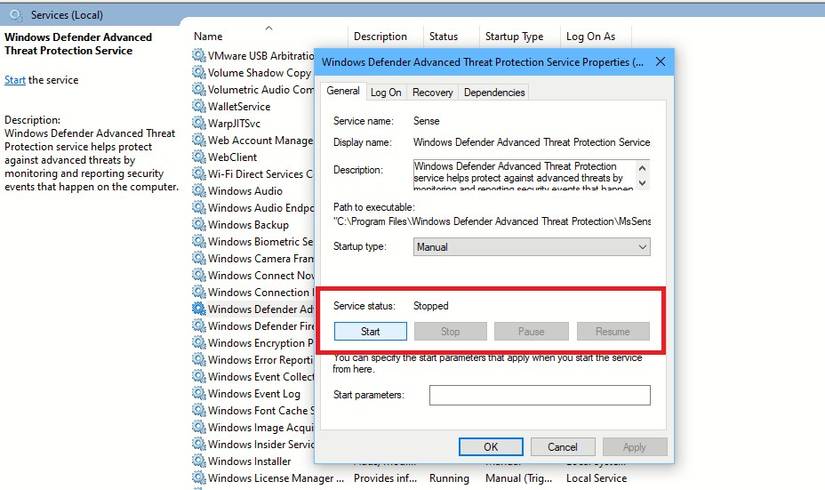Click the Pause service button
The image size is (825, 490).
coord(531,331)
